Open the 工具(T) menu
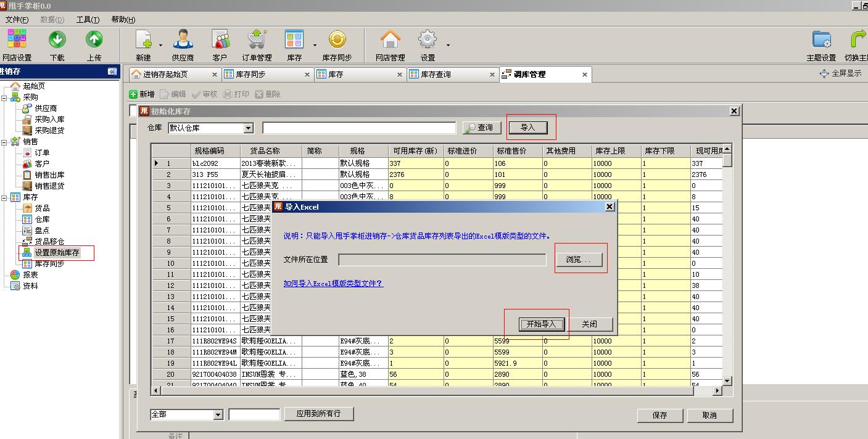Image resolution: width=868 pixels, height=439 pixels. click(88, 20)
